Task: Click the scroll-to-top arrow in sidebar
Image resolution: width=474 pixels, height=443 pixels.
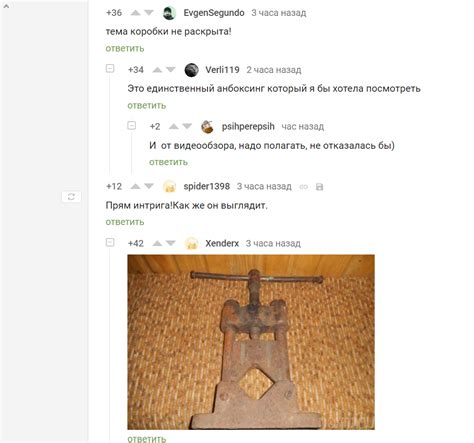Action: (x=6, y=6)
